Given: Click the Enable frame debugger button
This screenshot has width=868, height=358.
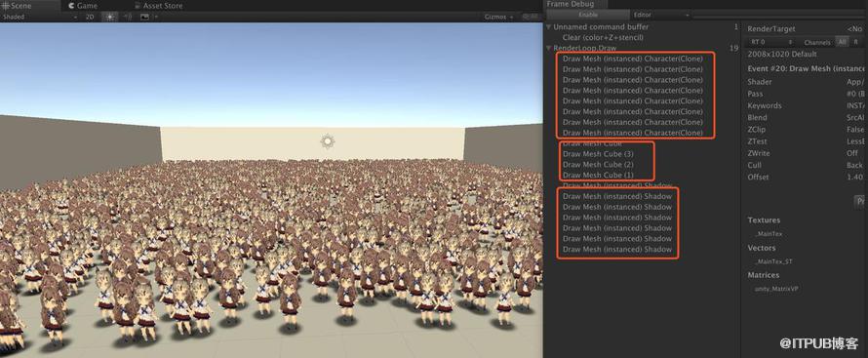Looking at the screenshot, I should (587, 15).
